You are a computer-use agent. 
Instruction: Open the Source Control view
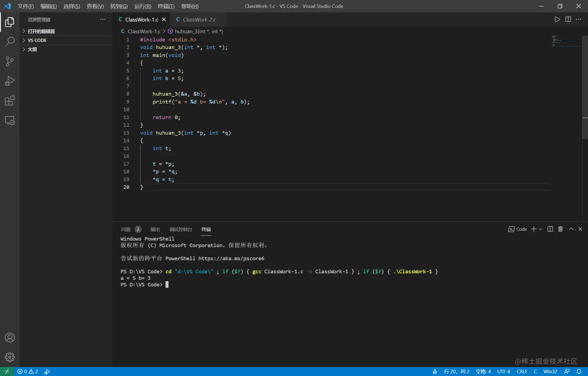10,61
